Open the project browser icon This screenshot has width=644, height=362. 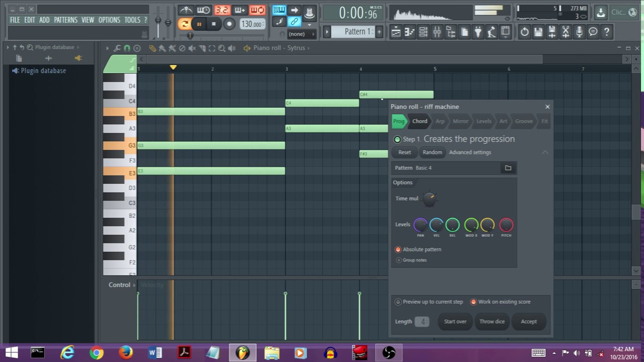pos(451,32)
